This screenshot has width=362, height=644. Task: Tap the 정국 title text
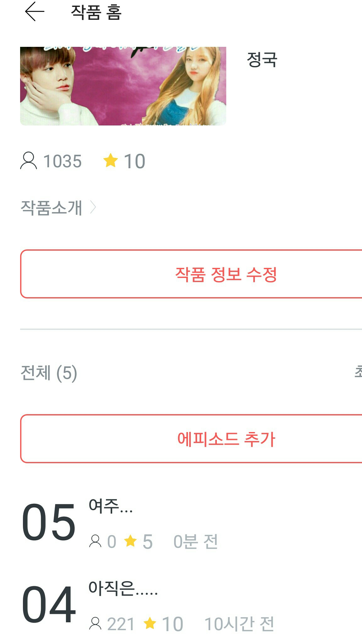tap(262, 59)
